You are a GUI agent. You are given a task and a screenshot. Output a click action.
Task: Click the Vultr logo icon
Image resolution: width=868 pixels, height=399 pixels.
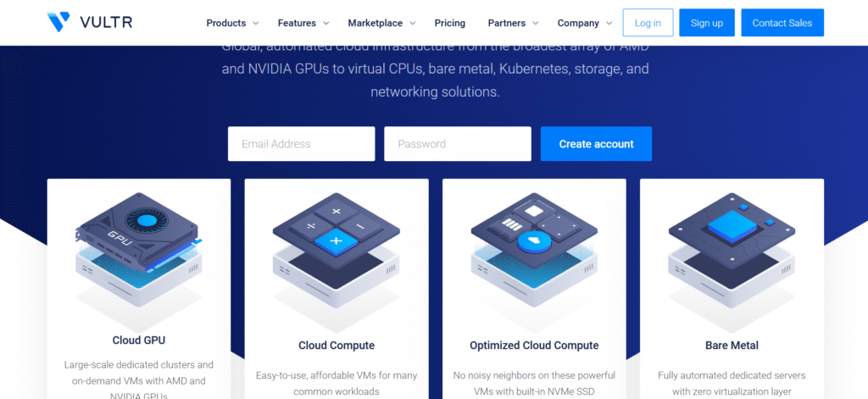coord(59,23)
